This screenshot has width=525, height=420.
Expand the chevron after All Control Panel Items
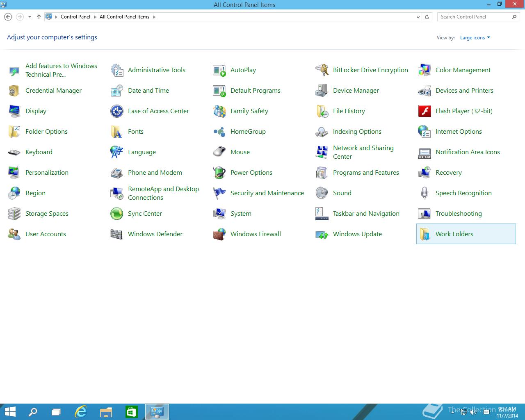point(154,17)
